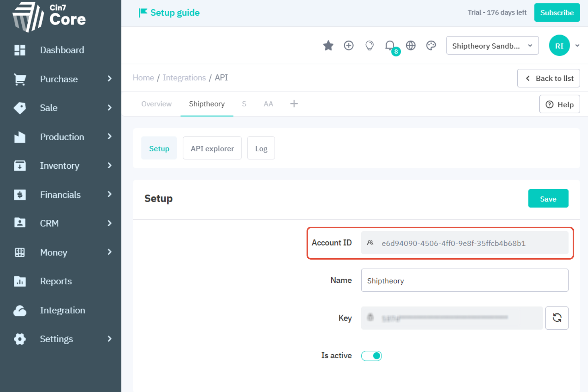Image resolution: width=588 pixels, height=392 pixels.
Task: Click the Settings gear icon
Action: click(x=20, y=339)
